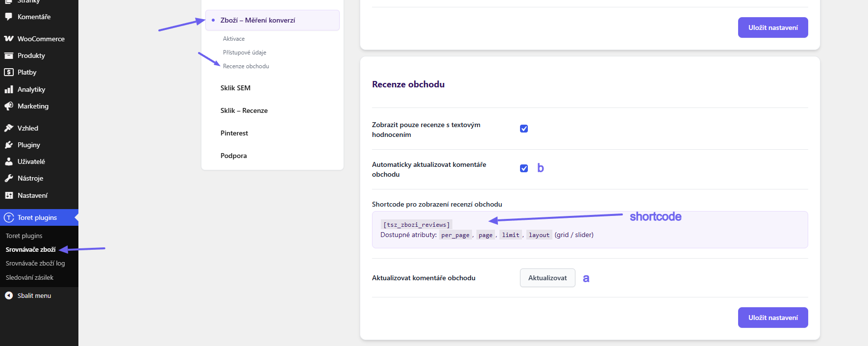Select the Pinterest tab
This screenshot has width=868, height=346.
point(234,133)
